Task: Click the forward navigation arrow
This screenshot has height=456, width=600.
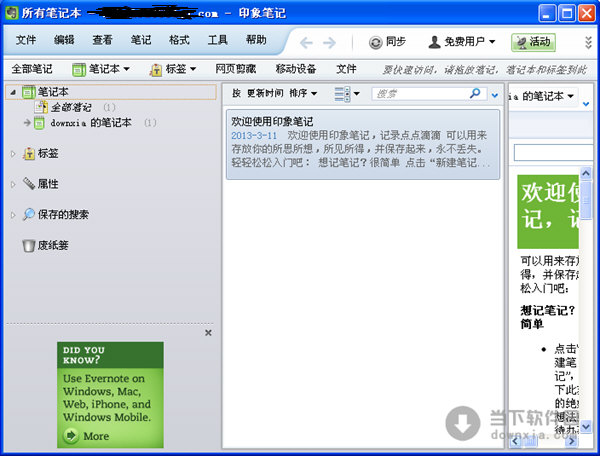Action: tap(329, 42)
